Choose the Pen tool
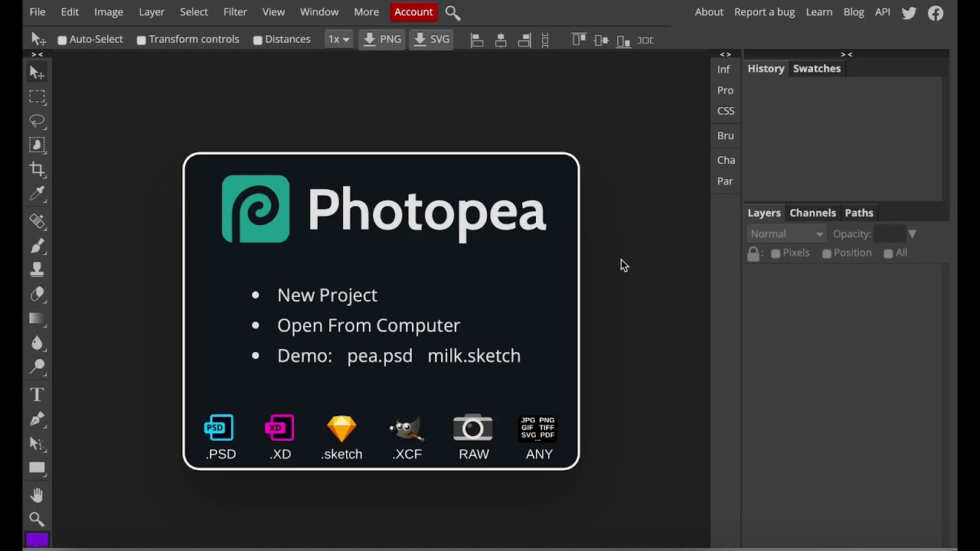 (37, 419)
